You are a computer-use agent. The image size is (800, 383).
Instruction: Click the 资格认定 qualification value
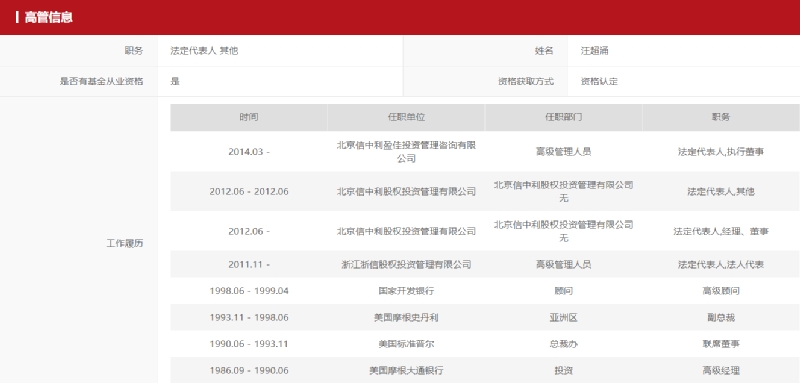pos(599,82)
